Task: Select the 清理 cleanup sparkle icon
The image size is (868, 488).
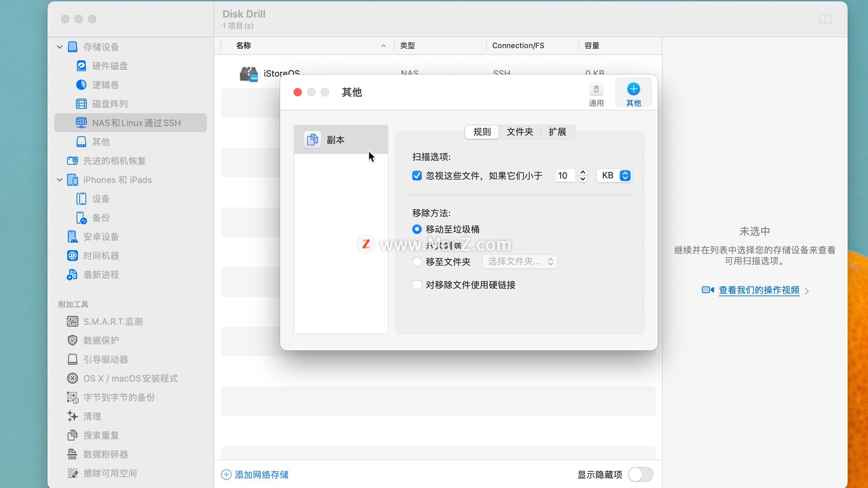Action: 72,416
